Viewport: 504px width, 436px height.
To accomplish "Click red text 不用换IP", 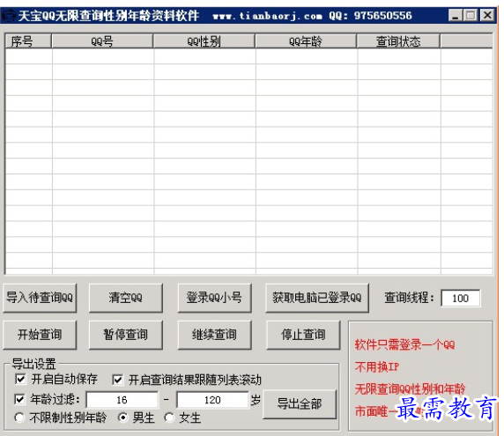I will coord(377,366).
